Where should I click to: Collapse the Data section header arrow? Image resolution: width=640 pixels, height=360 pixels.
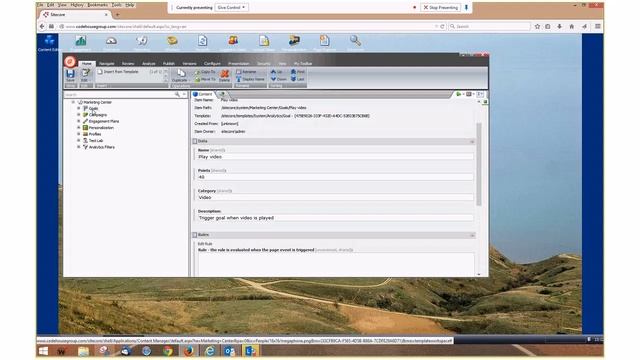472,142
